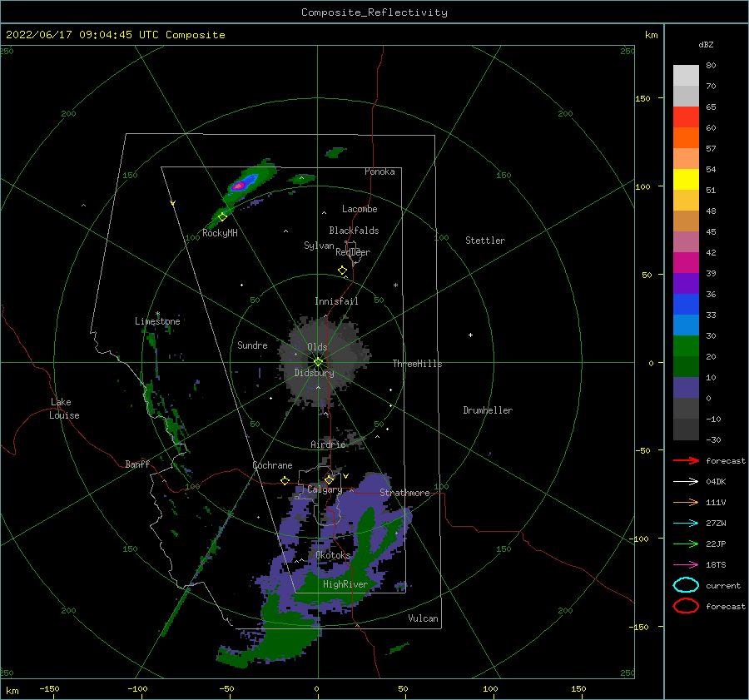Screen dimensions: 749x700
Task: Pick the magenta swatch above 39 dBZ
Action: (x=686, y=263)
